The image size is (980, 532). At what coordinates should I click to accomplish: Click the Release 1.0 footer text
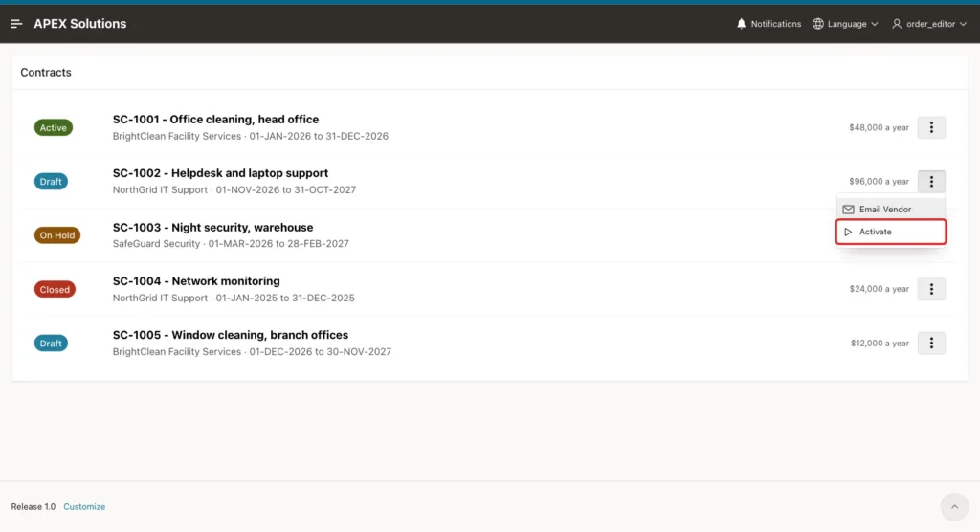click(x=33, y=506)
